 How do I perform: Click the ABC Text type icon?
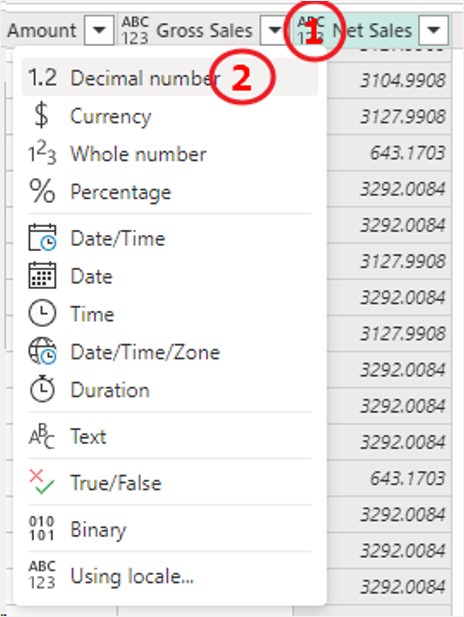click(x=41, y=436)
